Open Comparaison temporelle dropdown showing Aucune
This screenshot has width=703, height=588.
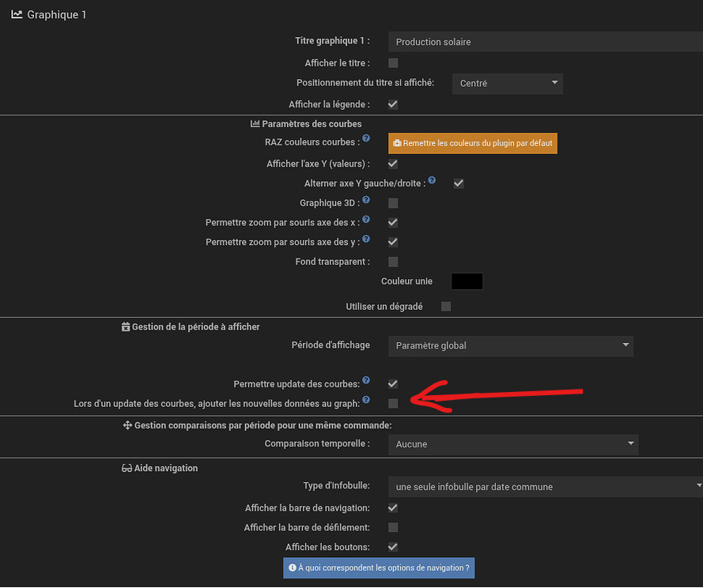[x=513, y=445]
